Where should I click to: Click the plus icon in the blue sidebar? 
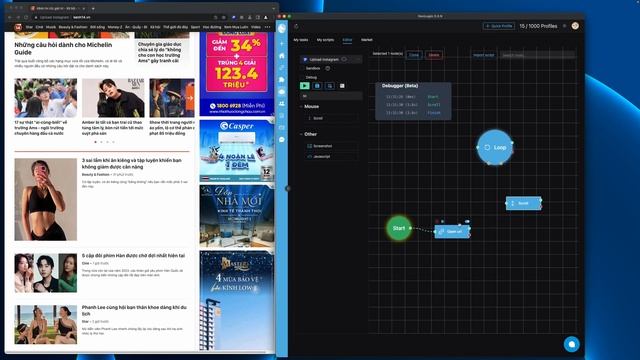tap(282, 43)
